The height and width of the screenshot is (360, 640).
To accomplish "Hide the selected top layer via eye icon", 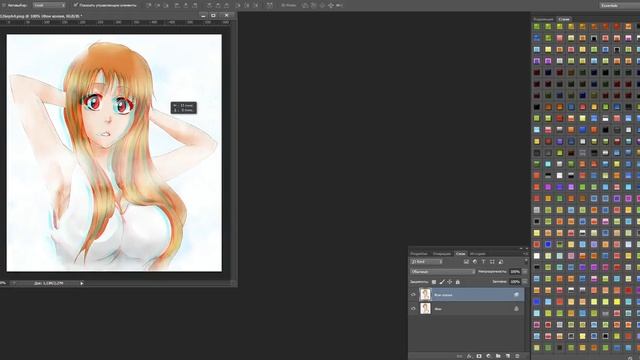I will (413, 295).
